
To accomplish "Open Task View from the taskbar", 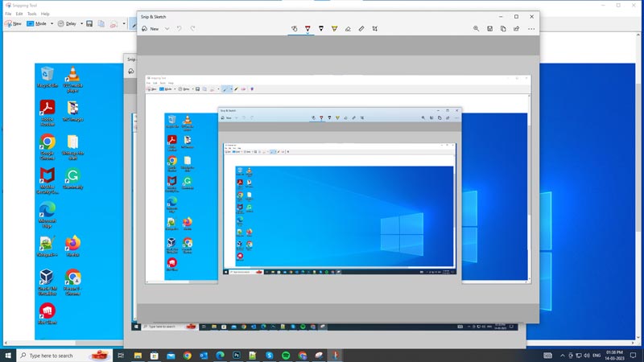I will [121, 356].
